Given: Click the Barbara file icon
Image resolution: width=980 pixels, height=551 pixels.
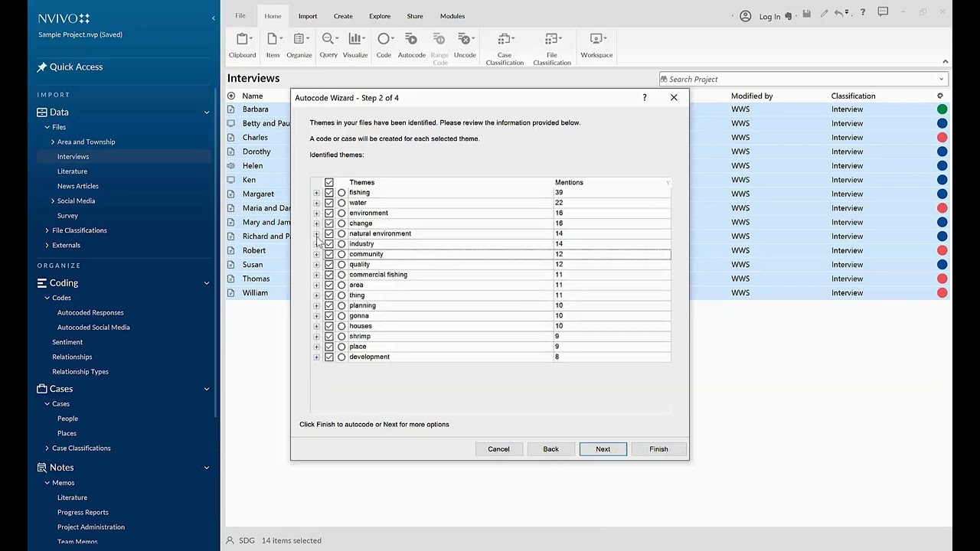Looking at the screenshot, I should (231, 109).
